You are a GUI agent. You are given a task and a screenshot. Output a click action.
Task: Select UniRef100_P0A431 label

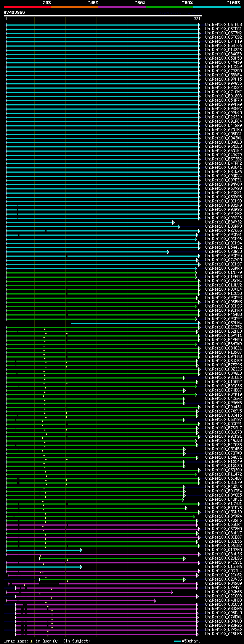pyautogui.click(x=223, y=407)
